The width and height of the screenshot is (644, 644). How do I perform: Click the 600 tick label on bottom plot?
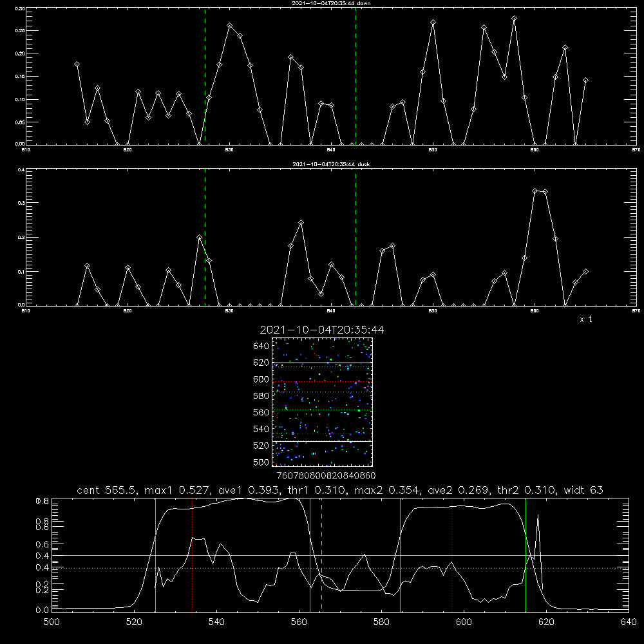464,621
